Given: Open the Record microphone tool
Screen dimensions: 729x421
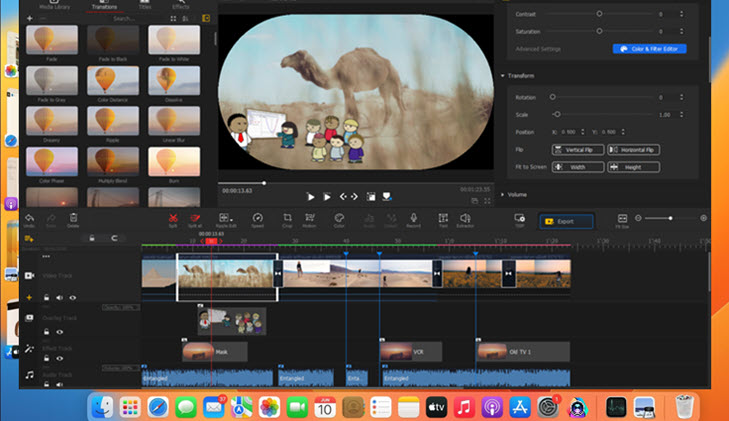Looking at the screenshot, I should click(413, 218).
